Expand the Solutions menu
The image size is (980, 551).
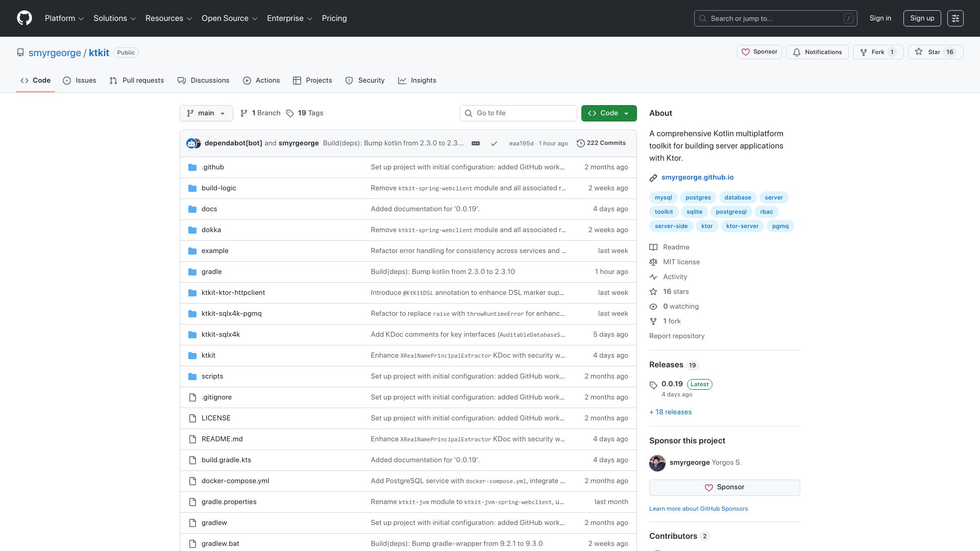click(x=115, y=18)
